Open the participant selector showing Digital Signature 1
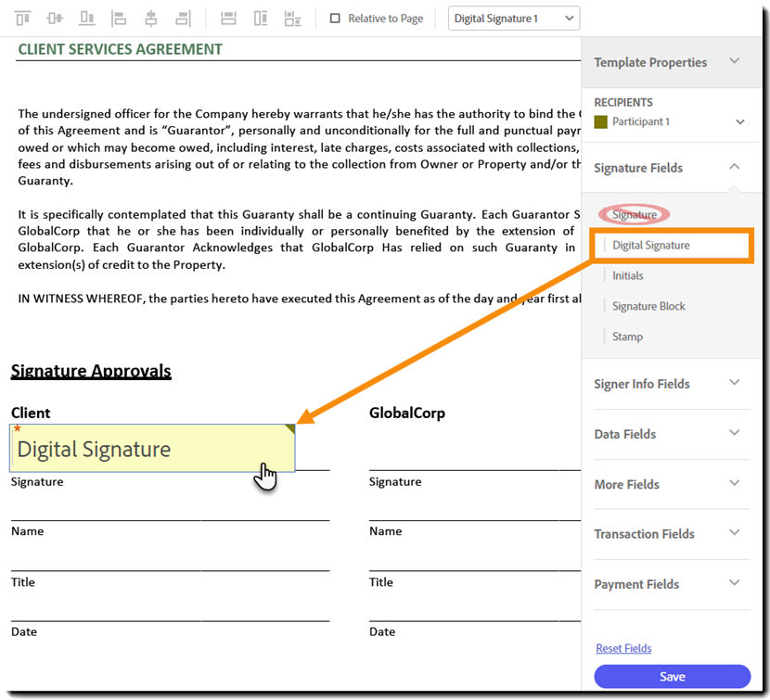This screenshot has width=770, height=700. (513, 18)
